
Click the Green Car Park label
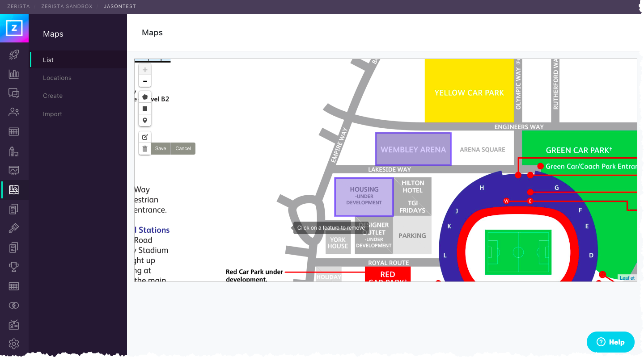(x=579, y=150)
